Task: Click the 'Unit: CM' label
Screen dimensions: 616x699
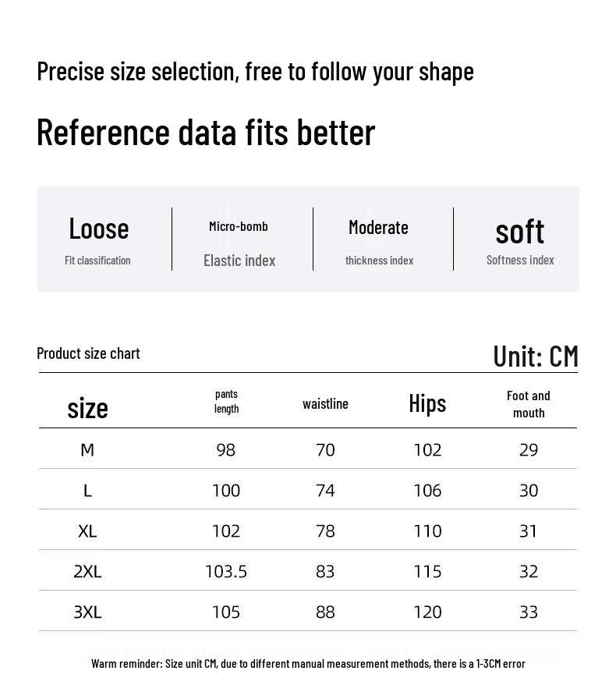Action: click(x=536, y=356)
